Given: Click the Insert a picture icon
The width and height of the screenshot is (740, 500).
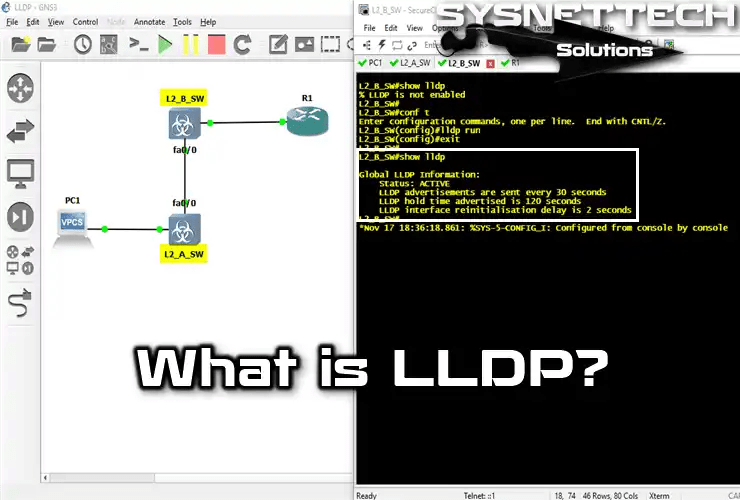Looking at the screenshot, I should (x=304, y=45).
